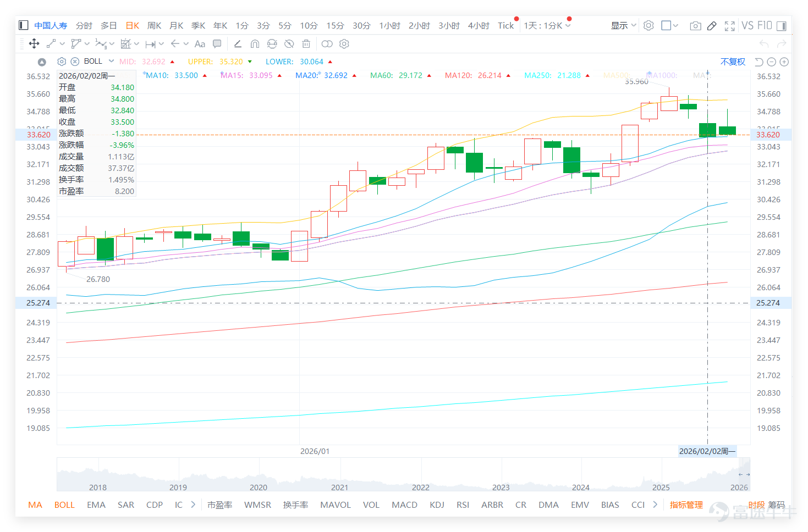Select the Tick timeframe
Screen dimensions: 808x532
click(x=506, y=25)
